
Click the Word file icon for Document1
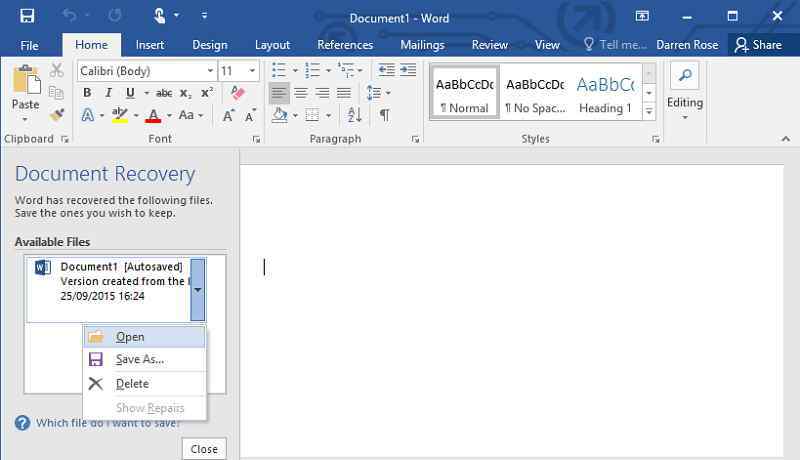(42, 267)
